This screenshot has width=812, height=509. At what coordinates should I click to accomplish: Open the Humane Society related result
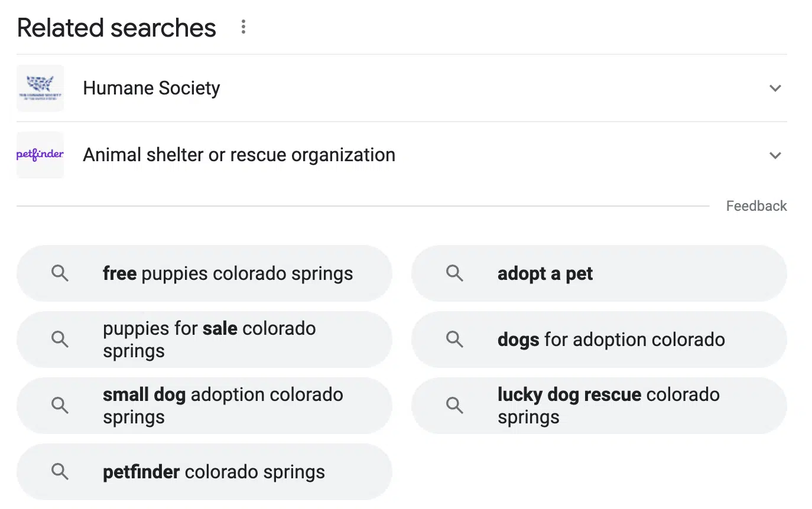(151, 89)
